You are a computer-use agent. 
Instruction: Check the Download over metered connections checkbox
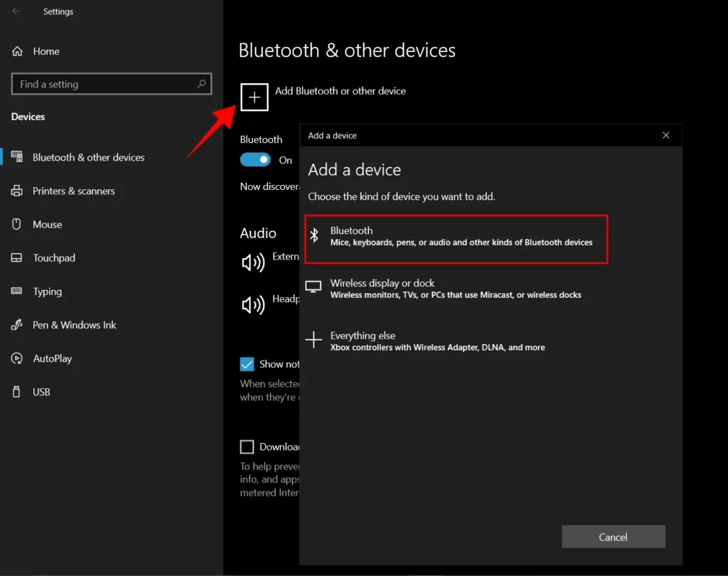(247, 447)
